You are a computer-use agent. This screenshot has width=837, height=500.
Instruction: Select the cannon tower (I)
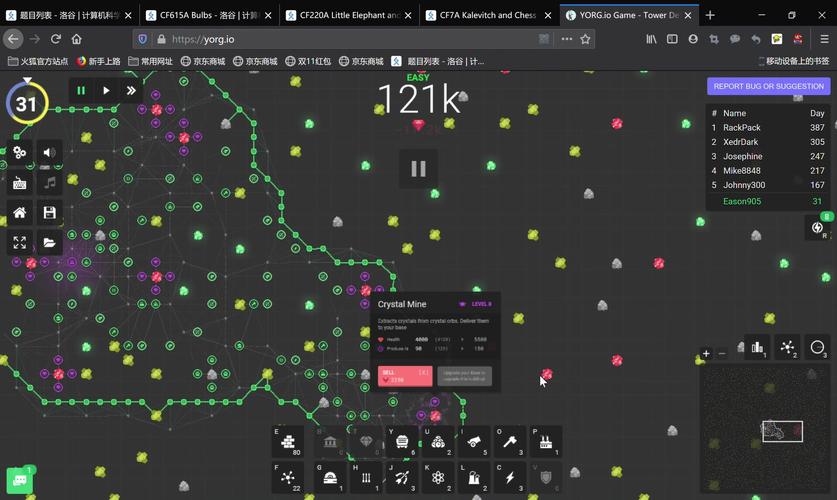point(474,441)
